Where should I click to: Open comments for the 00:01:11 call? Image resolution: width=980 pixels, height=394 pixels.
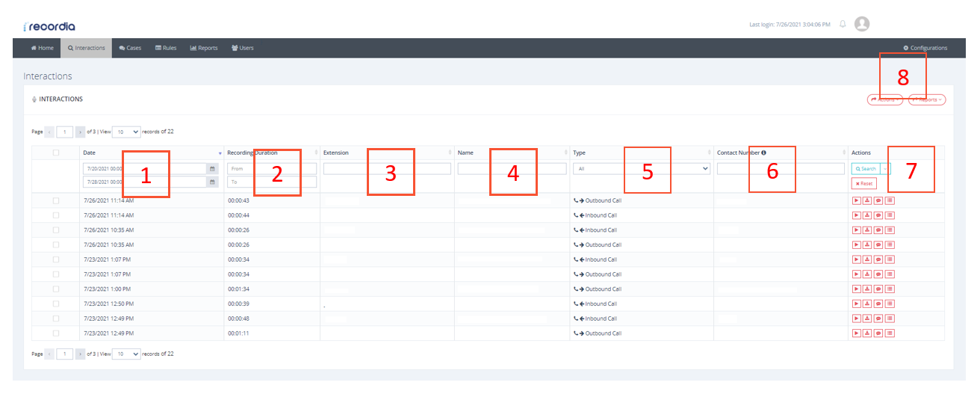(x=878, y=333)
